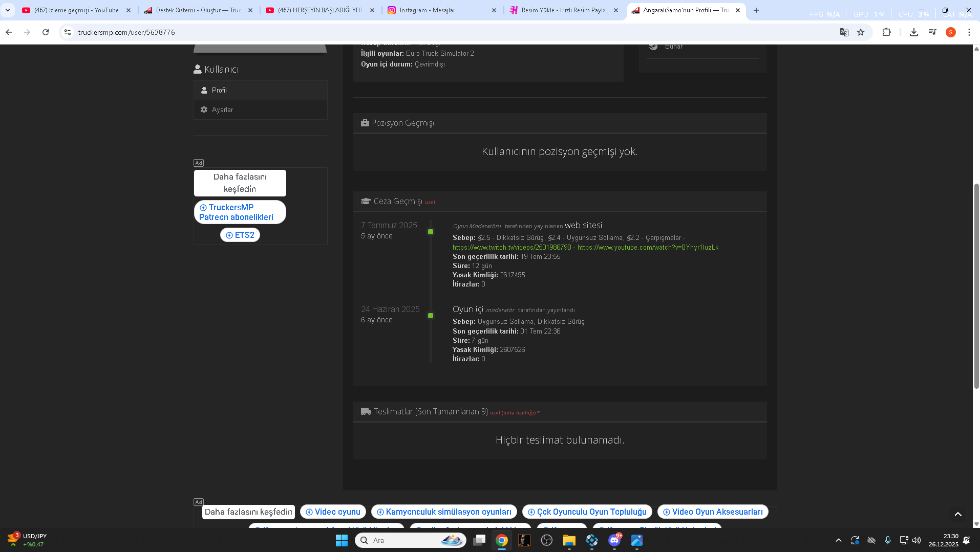Click the Ceza Geçmişi heading
Screen dimensions: 980x552
[x=398, y=201]
